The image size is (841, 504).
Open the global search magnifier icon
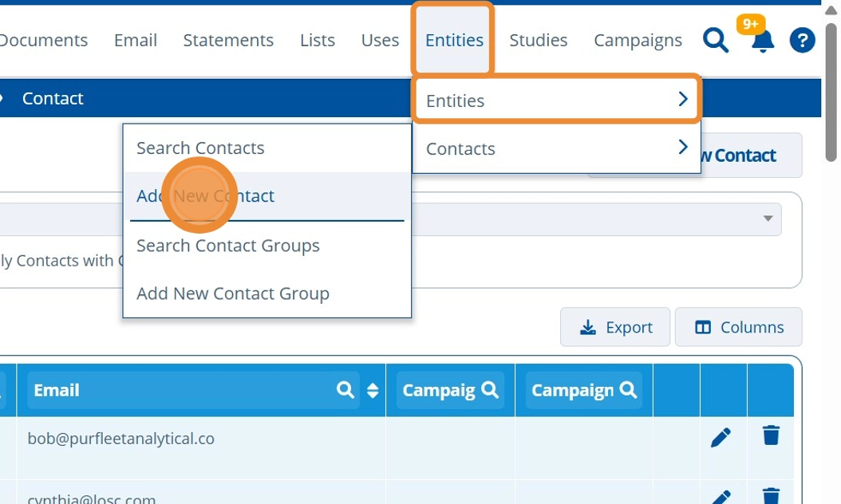click(716, 40)
